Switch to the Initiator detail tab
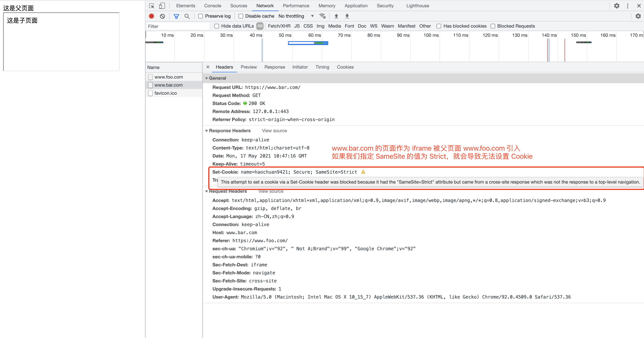Viewport: 644px width, 338px height. point(300,67)
